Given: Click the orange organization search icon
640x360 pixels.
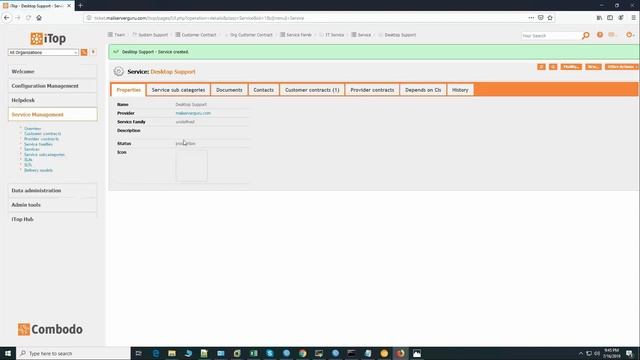Looking at the screenshot, I should tap(84, 52).
